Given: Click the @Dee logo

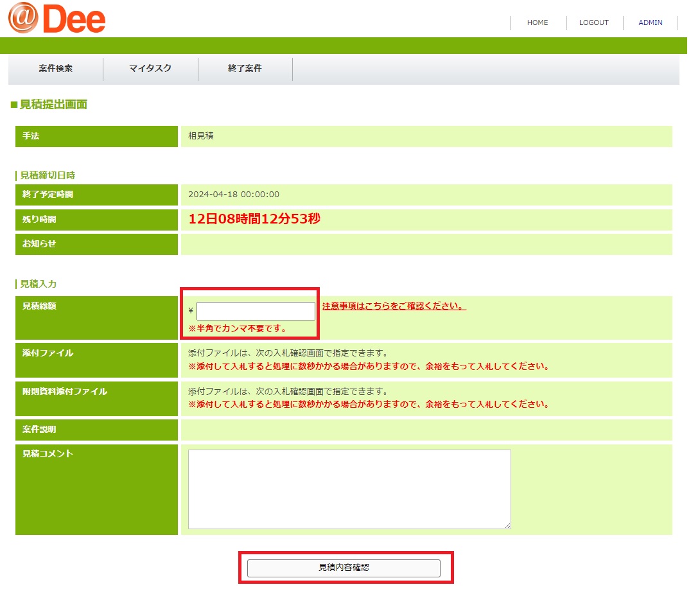Looking at the screenshot, I should (57, 19).
